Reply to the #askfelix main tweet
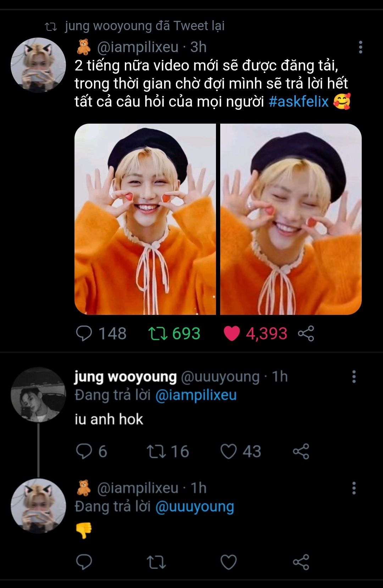 pyautogui.click(x=84, y=333)
